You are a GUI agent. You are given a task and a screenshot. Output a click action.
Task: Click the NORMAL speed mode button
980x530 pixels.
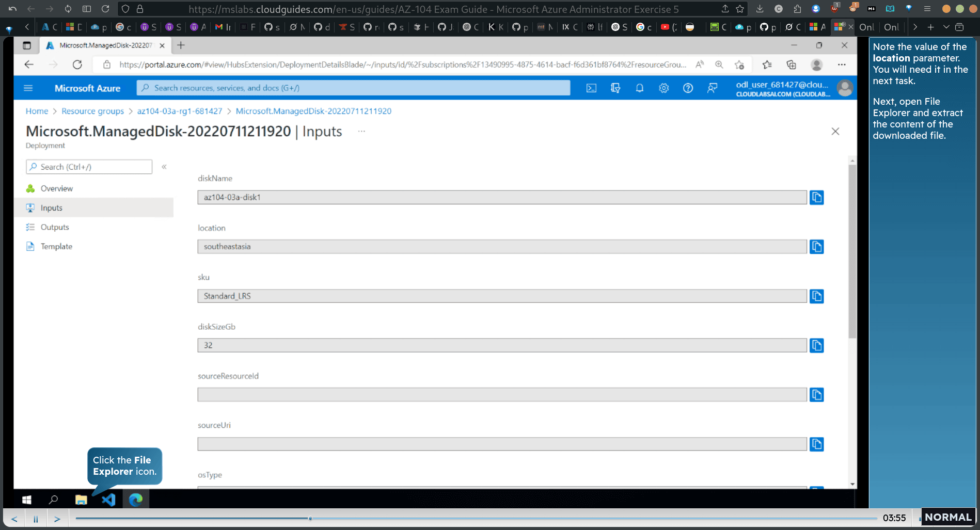click(x=948, y=517)
